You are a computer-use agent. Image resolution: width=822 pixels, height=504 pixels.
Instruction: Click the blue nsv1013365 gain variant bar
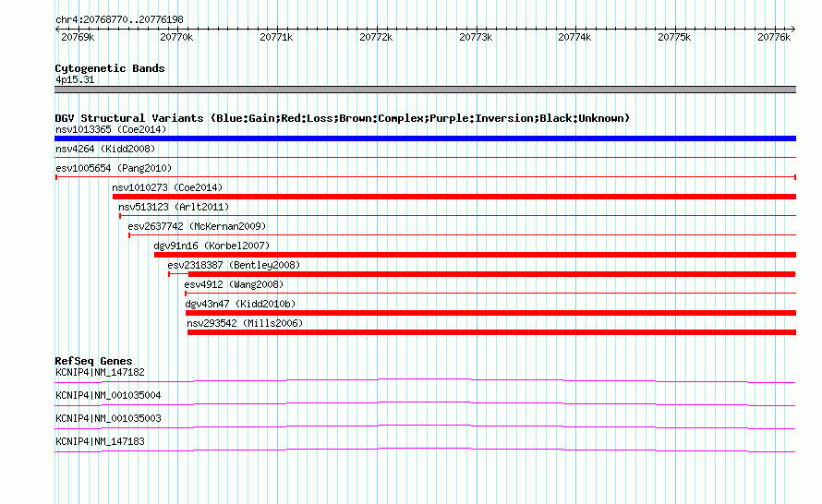click(425, 138)
